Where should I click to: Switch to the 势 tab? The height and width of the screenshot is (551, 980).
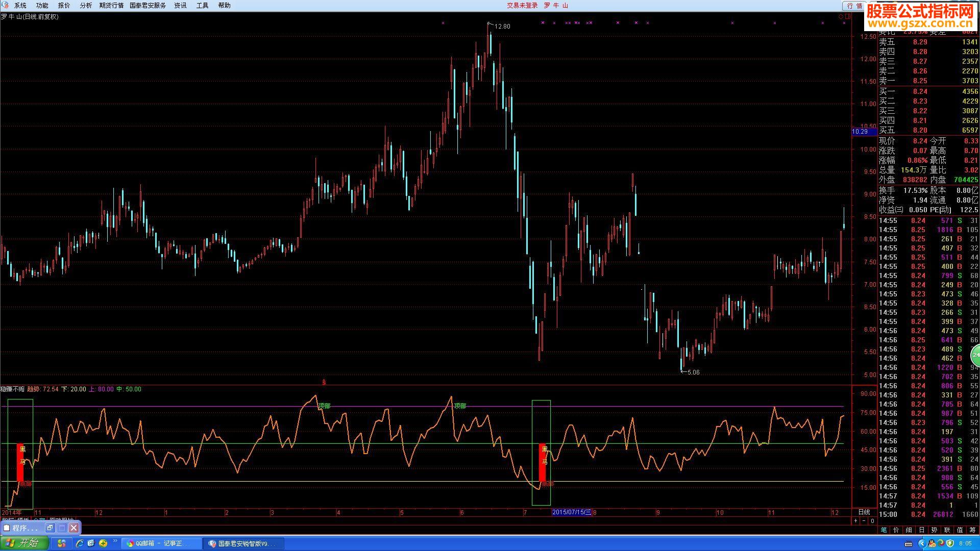click(935, 530)
